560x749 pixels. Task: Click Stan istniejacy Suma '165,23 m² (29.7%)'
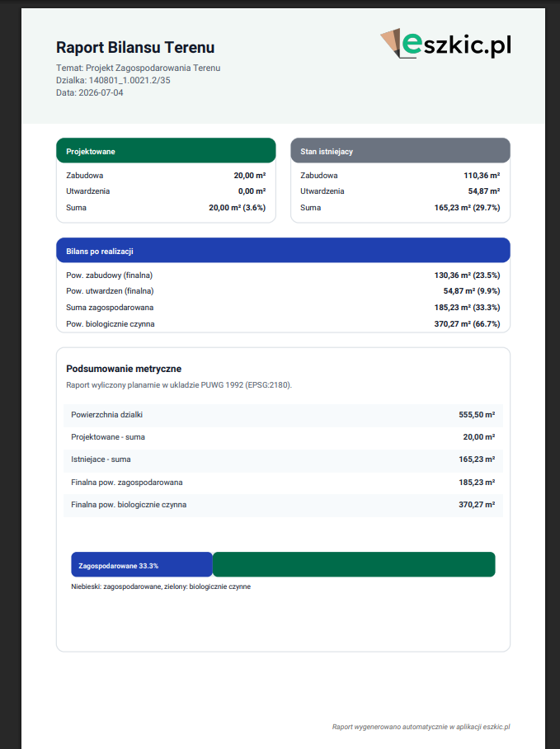(x=467, y=208)
